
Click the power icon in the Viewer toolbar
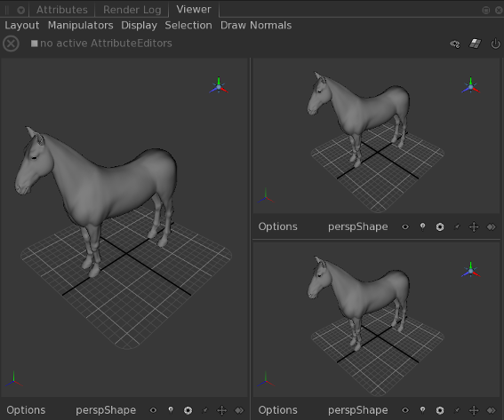pyautogui.click(x=495, y=44)
